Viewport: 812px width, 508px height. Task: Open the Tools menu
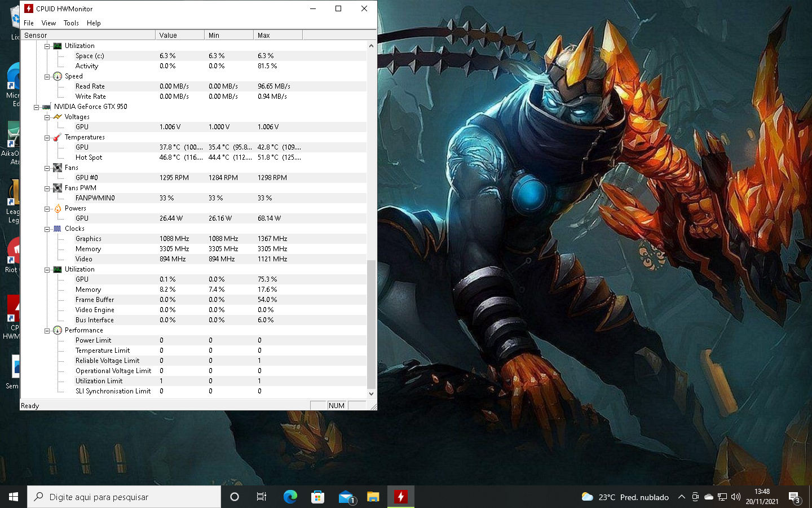point(71,23)
